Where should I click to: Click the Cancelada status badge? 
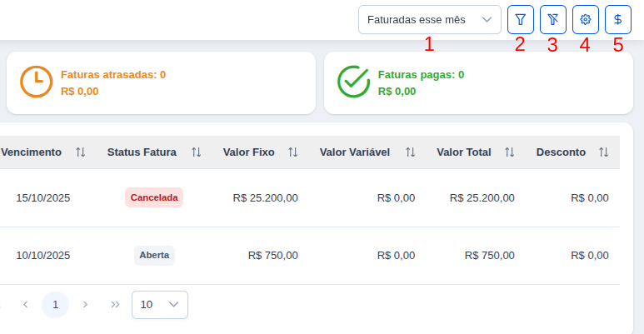[154, 198]
